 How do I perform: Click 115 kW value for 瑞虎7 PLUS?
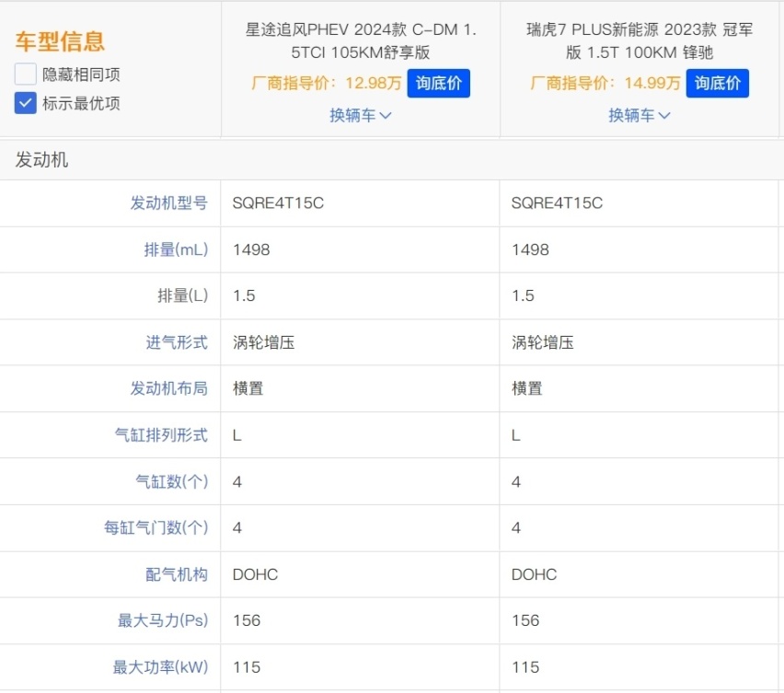(525, 667)
